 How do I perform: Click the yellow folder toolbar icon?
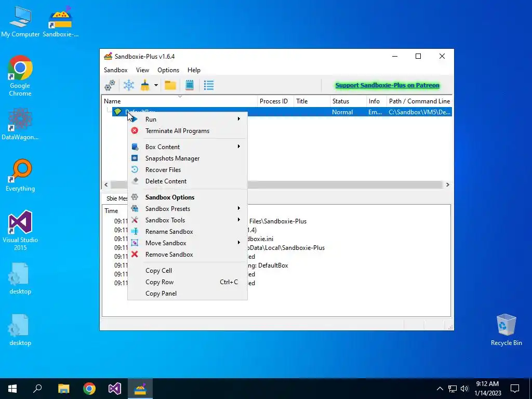pyautogui.click(x=170, y=85)
